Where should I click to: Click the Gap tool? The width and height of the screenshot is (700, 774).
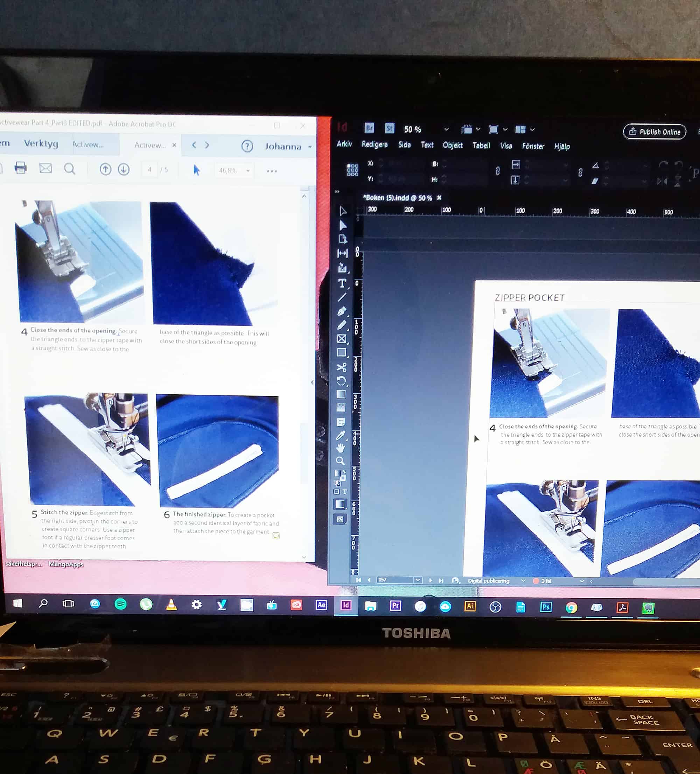click(x=342, y=253)
